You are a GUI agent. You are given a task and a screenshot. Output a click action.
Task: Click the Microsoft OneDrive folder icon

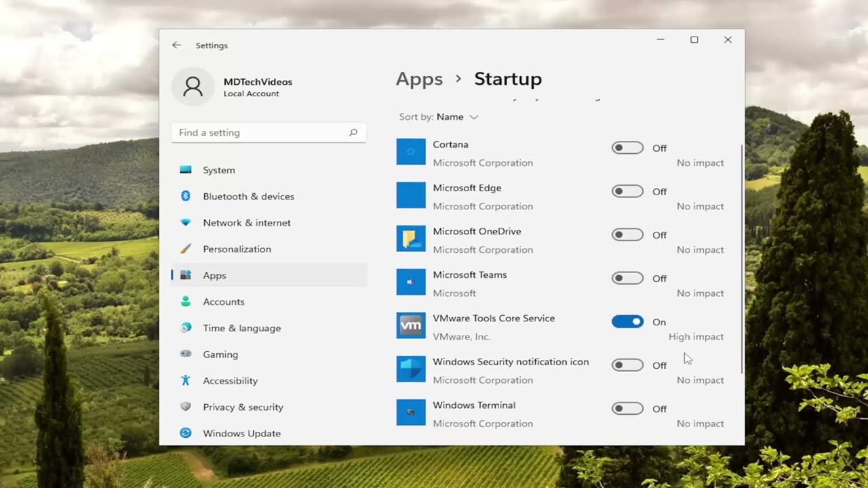click(411, 239)
